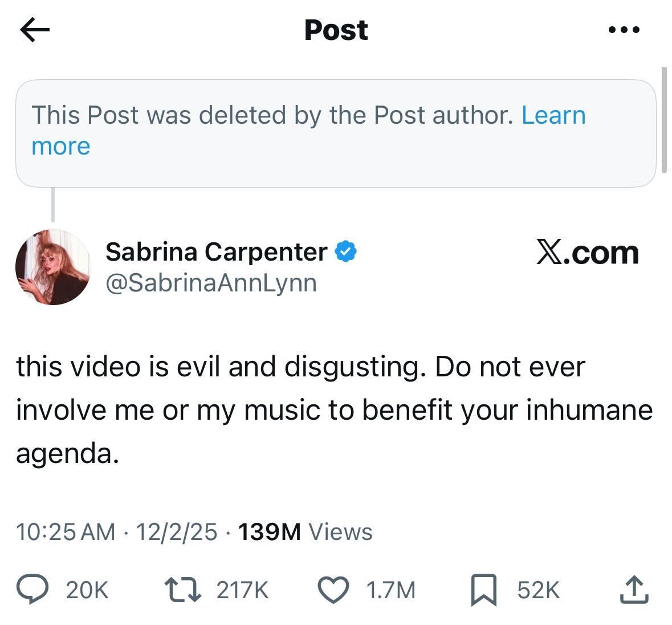Screen dimensions: 672x625
Task: Open Sabrina Carpenter's profile picture
Action: (53, 267)
